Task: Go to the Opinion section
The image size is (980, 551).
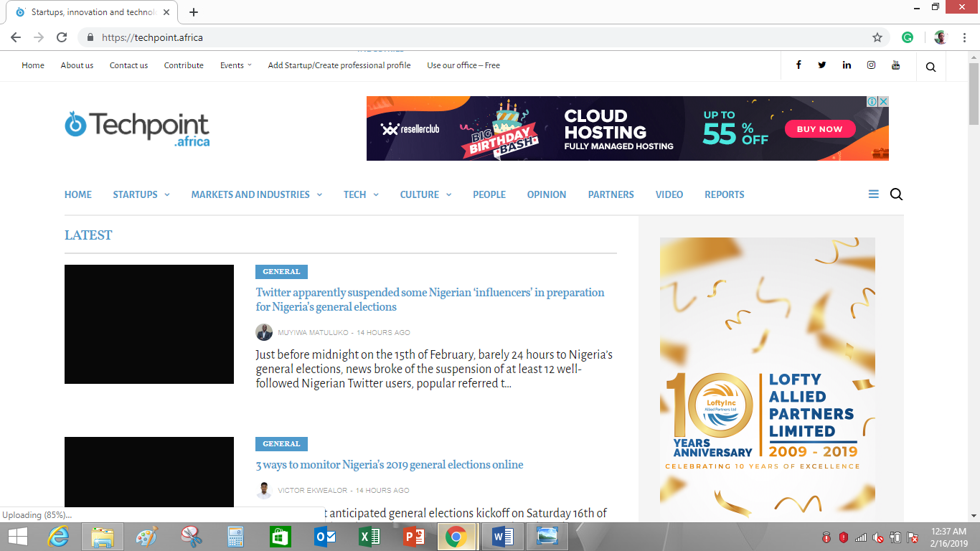Action: [x=547, y=194]
